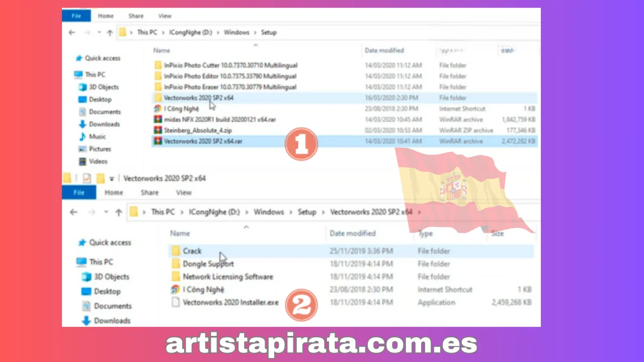Select Downloads in lower sidebar
The image size is (644, 362).
106,320
